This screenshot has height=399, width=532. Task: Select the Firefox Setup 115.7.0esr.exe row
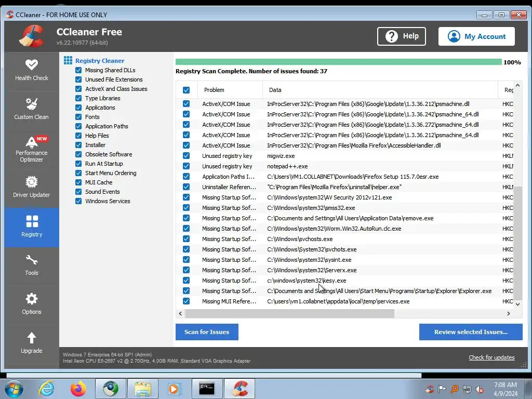point(344,177)
